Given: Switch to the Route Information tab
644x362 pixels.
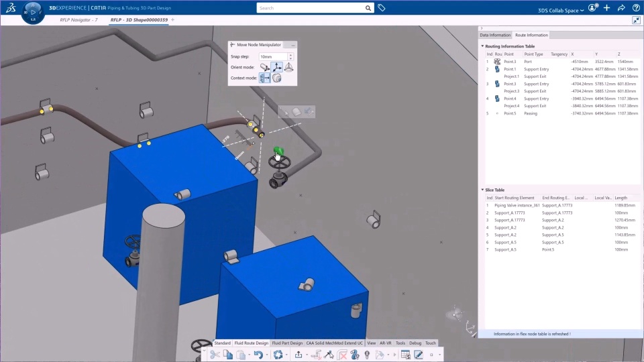Looking at the screenshot, I should [531, 36].
